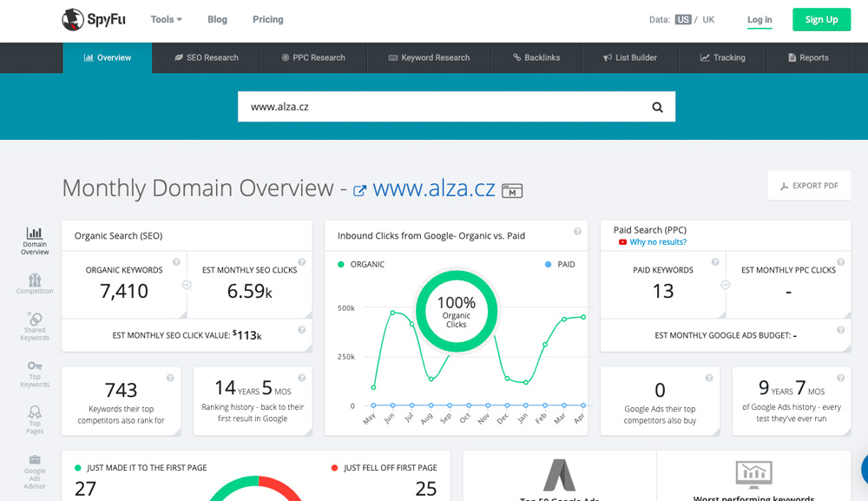This screenshot has width=868, height=501.
Task: Open the PPC Research tab
Action: 313,57
